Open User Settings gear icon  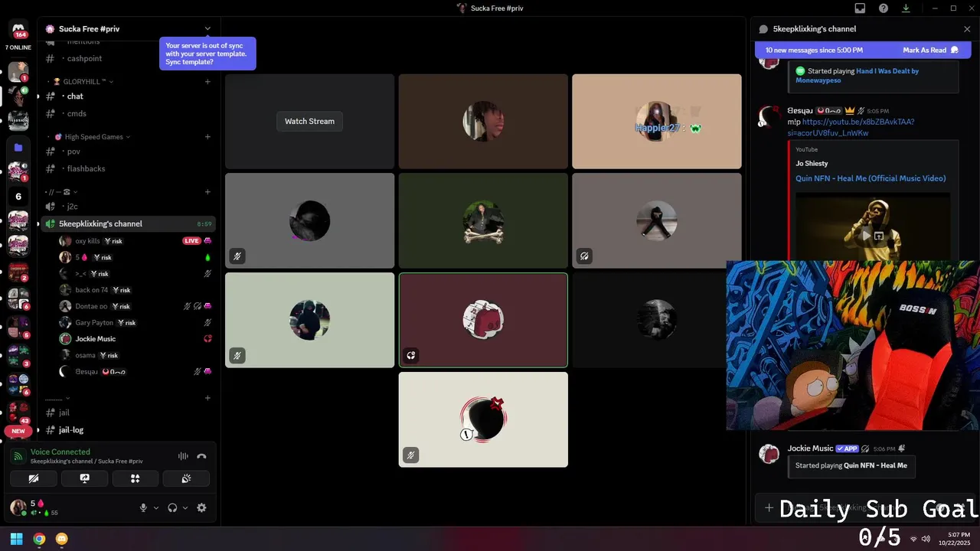[201, 507]
